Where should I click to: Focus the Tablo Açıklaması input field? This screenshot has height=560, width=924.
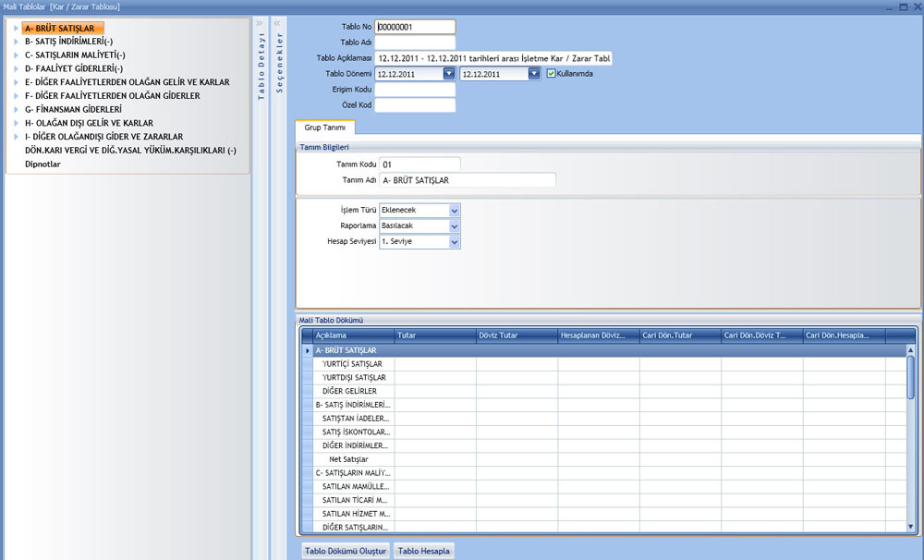tap(493, 58)
